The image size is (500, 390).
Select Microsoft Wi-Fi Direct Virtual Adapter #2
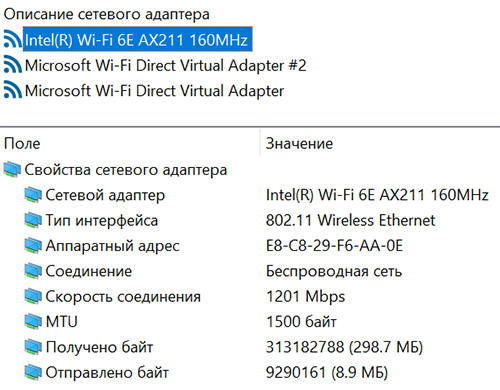(x=165, y=65)
